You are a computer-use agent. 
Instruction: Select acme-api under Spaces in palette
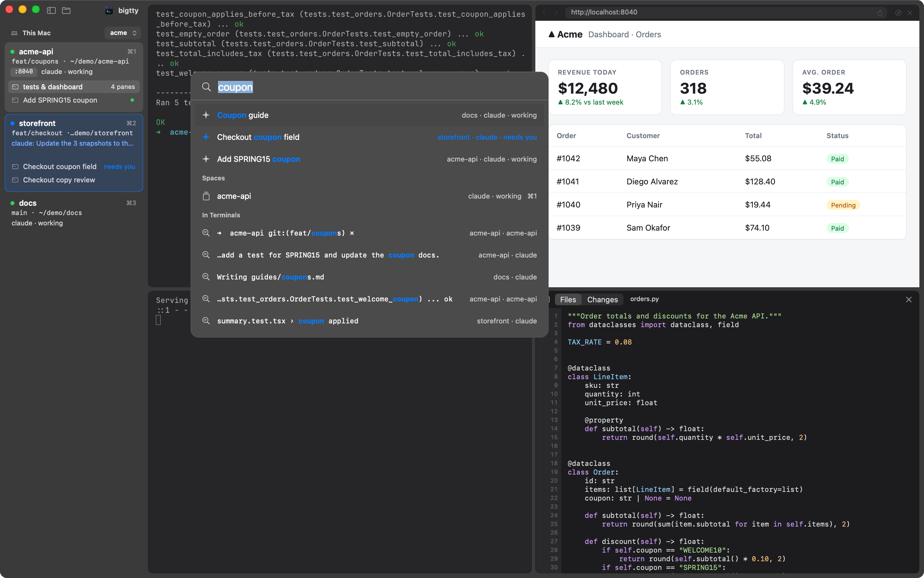(369, 196)
